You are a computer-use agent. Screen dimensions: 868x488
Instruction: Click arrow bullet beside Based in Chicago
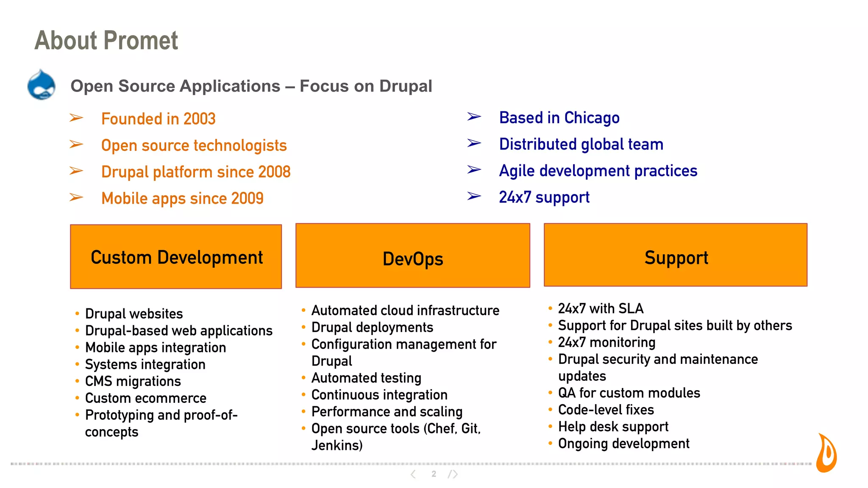[474, 116]
